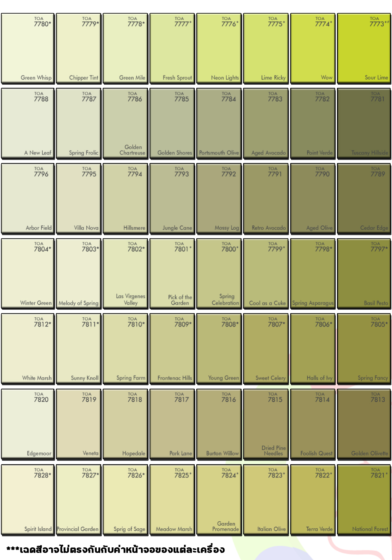Select the White Marsh 7812 swatch

tap(28, 349)
